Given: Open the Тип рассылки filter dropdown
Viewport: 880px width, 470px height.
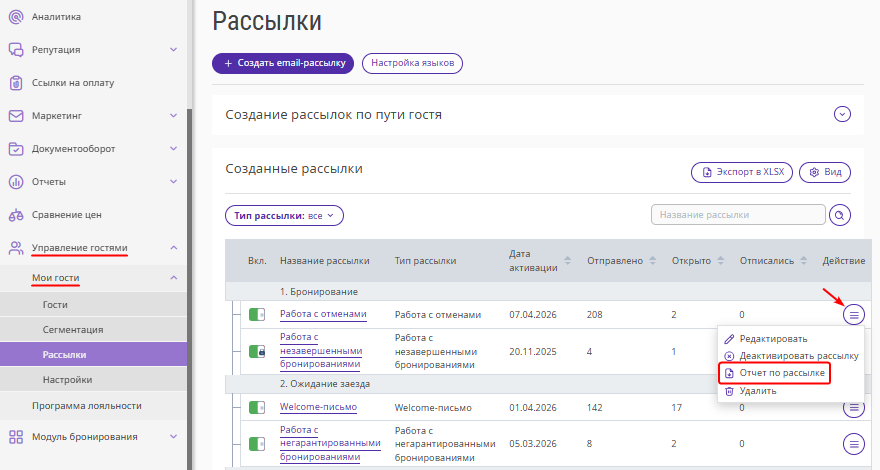Looking at the screenshot, I should 284,215.
